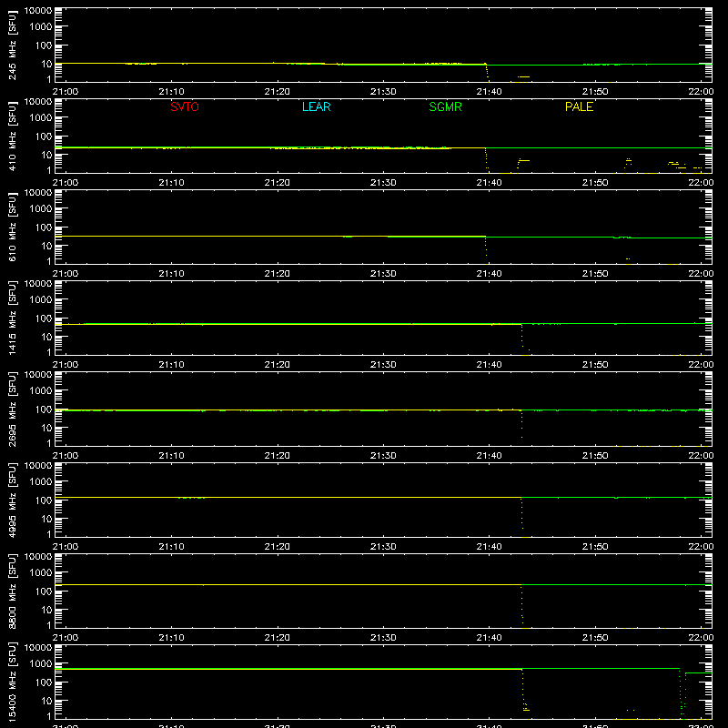Screen dimensions: 728x728
Task: Click the cyan LEAR station label
Action: coord(316,106)
